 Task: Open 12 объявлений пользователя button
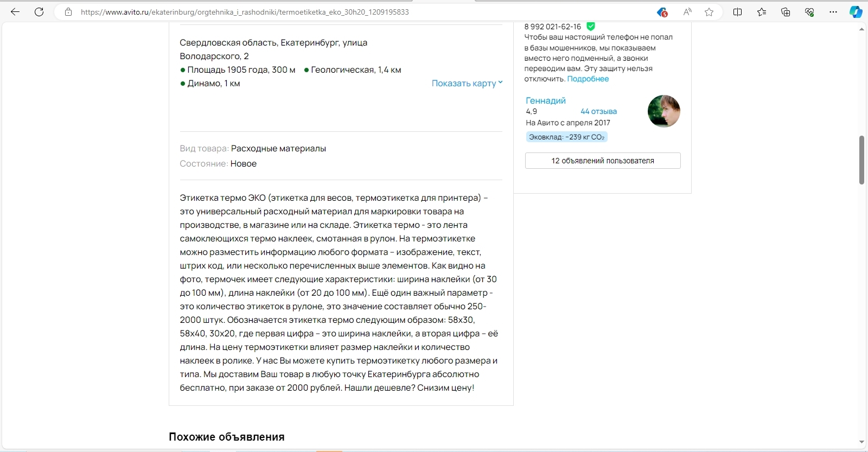[x=603, y=161]
